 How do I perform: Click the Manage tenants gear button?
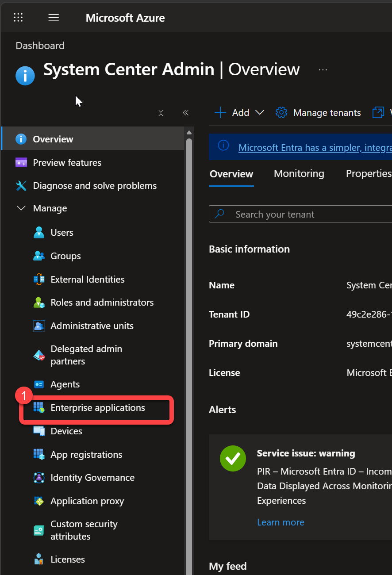(318, 113)
